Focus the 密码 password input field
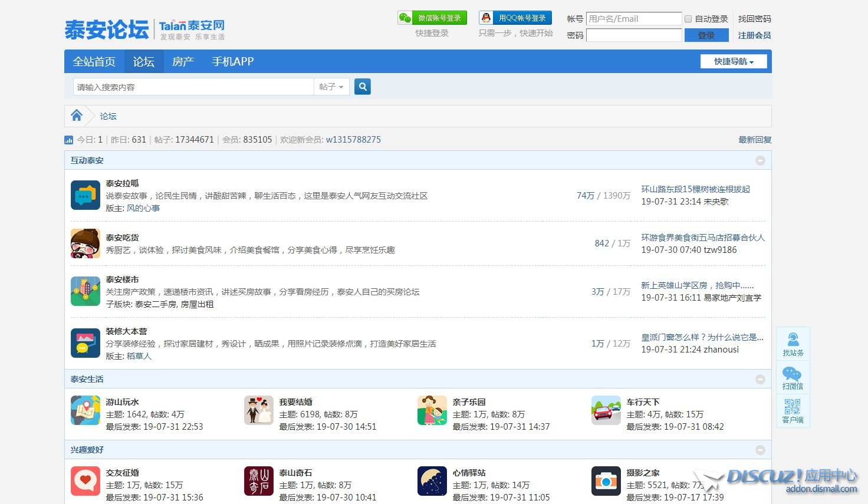The width and height of the screenshot is (868, 504). [x=634, y=35]
